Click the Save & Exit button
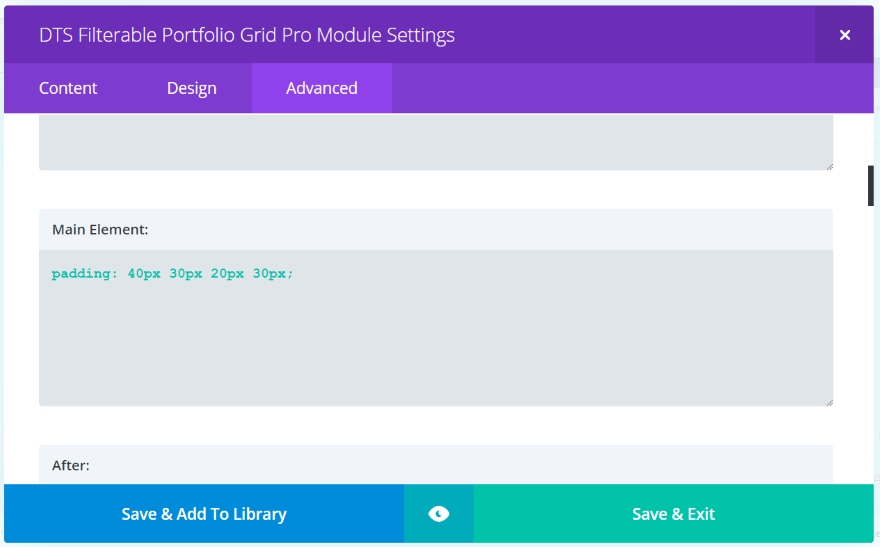 click(673, 514)
